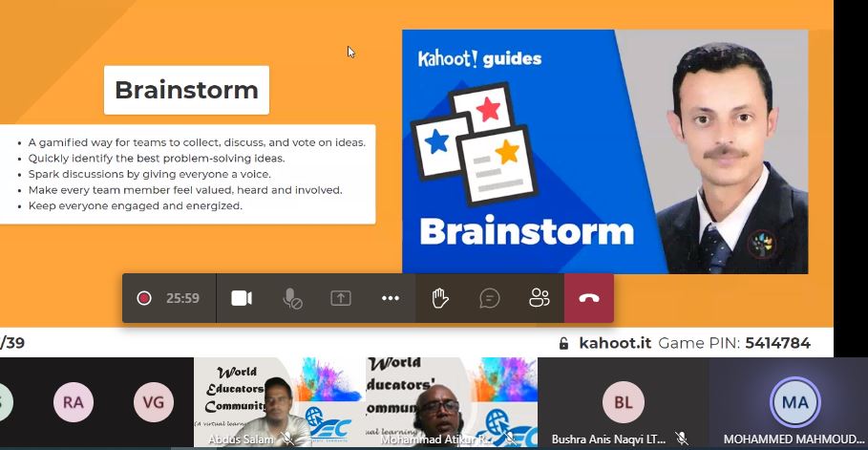This screenshot has height=450, width=868.
Task: Click the padlock icon beside kahoot.it
Action: tap(563, 344)
